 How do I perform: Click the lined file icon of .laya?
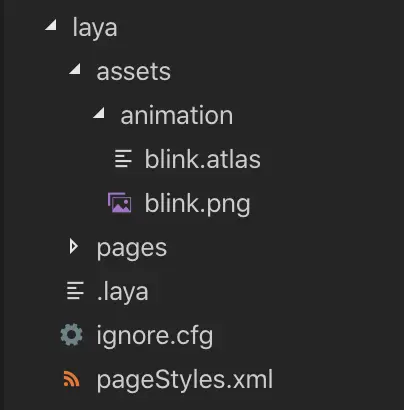75,291
